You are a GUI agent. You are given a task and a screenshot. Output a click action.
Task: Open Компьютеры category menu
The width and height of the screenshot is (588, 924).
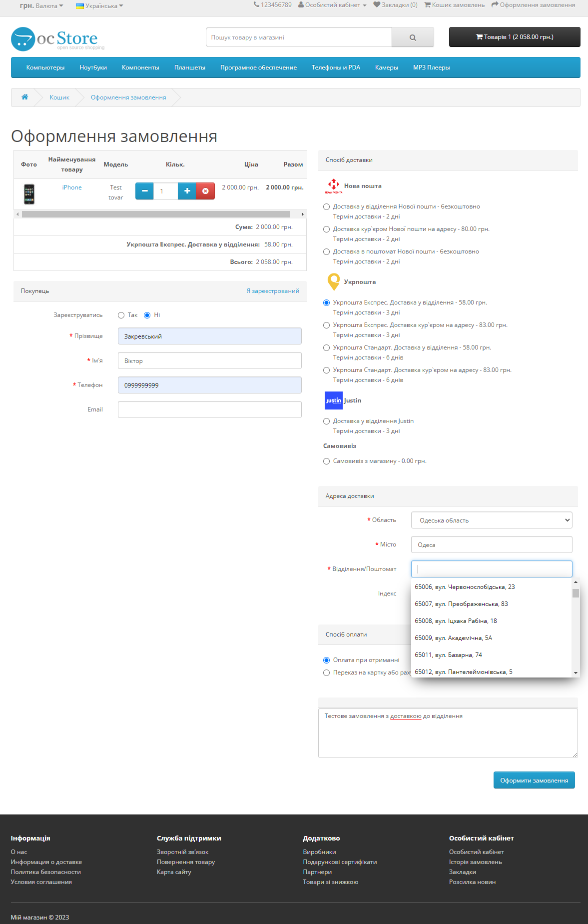(x=45, y=67)
